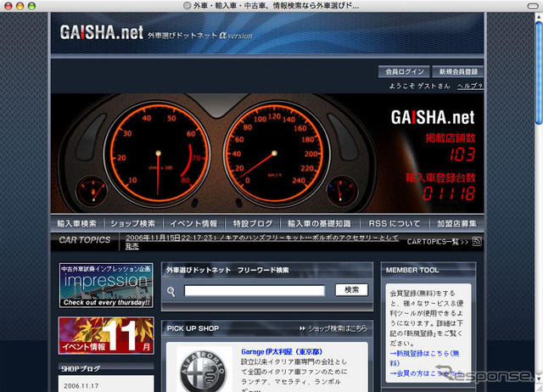
Task: Open the RSSについて menu item
Action: click(x=395, y=224)
